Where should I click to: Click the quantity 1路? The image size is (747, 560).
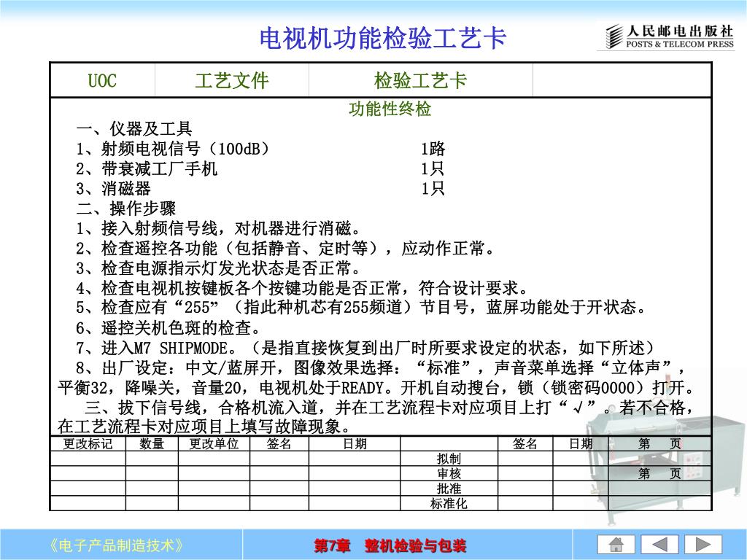tap(433, 149)
